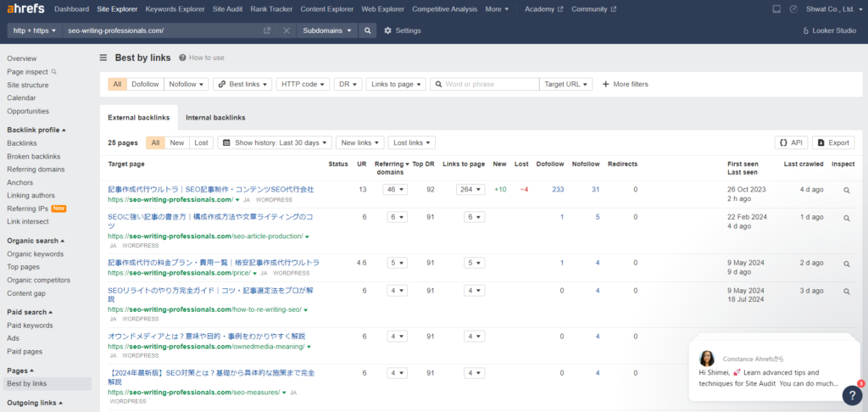868x412 pixels.
Task: Toggle the hamburger menu beside Best by links
Action: [x=103, y=58]
